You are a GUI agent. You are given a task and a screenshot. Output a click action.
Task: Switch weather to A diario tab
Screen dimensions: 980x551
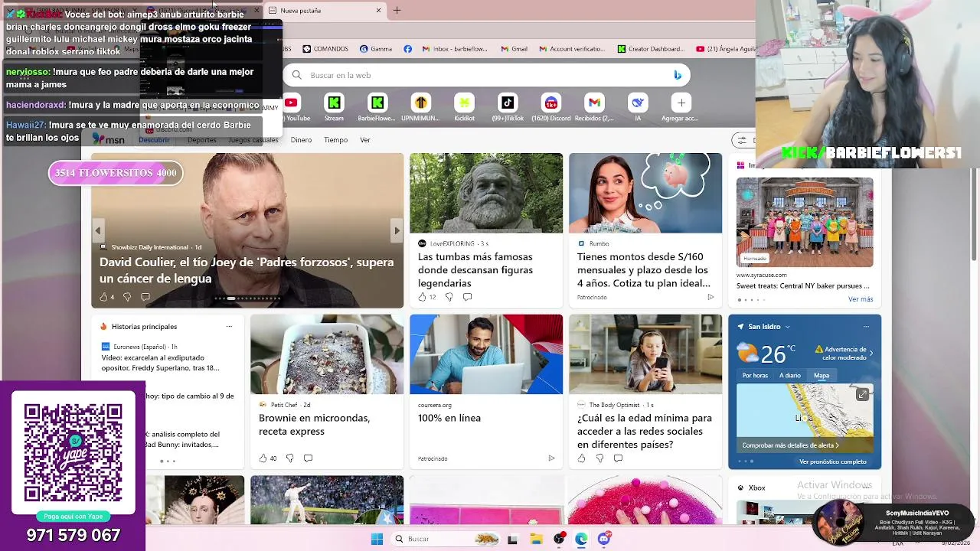point(790,376)
